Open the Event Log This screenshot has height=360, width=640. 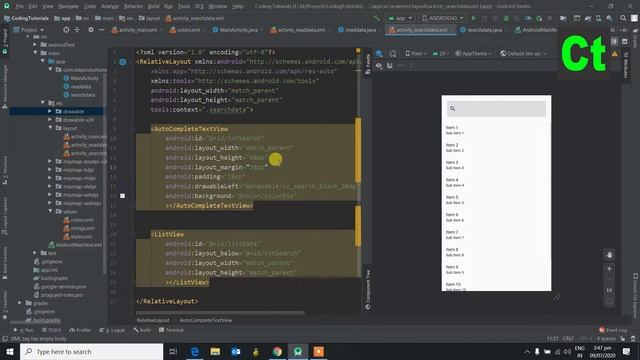[x=613, y=330]
